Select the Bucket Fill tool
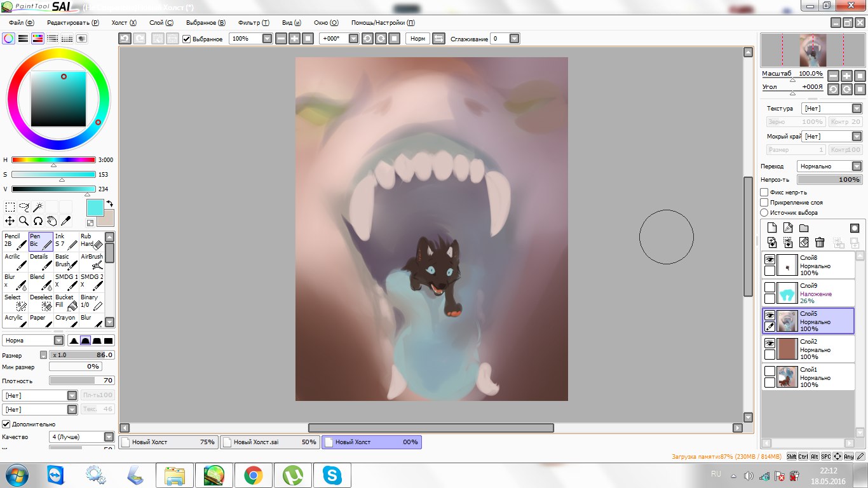The image size is (868, 488). [65, 302]
